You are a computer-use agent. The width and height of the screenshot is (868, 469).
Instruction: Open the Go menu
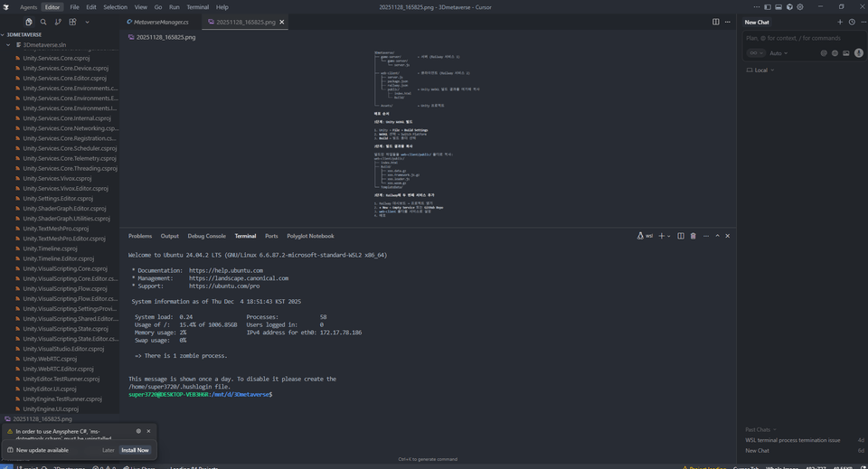pyautogui.click(x=157, y=7)
